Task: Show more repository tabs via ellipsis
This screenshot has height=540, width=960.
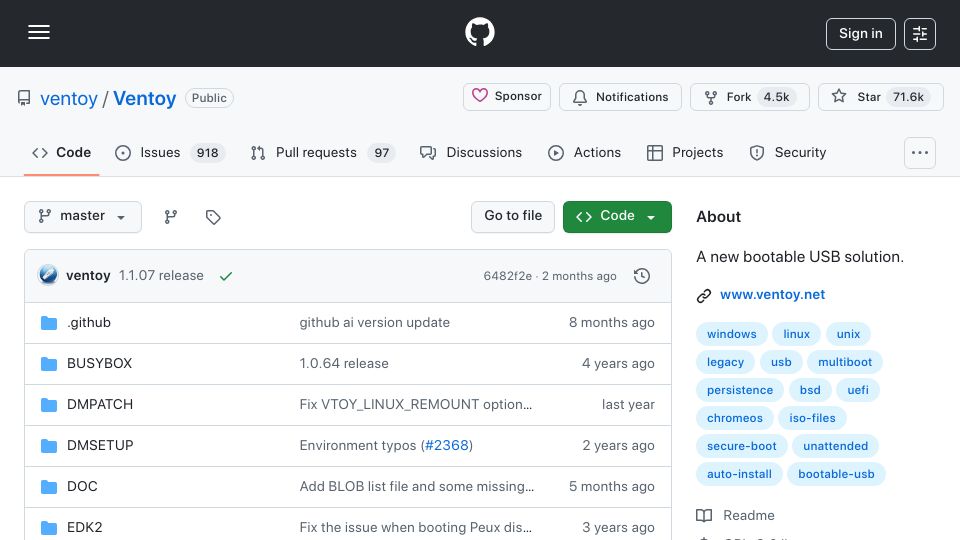Action: (x=920, y=153)
